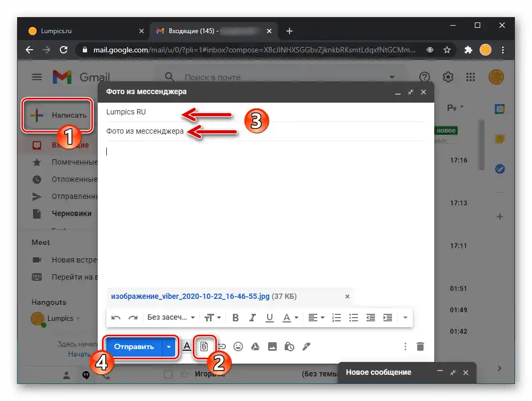Screen dimensions: 532x401
Task: Attach a file using the paperclip icon
Action: (x=204, y=346)
